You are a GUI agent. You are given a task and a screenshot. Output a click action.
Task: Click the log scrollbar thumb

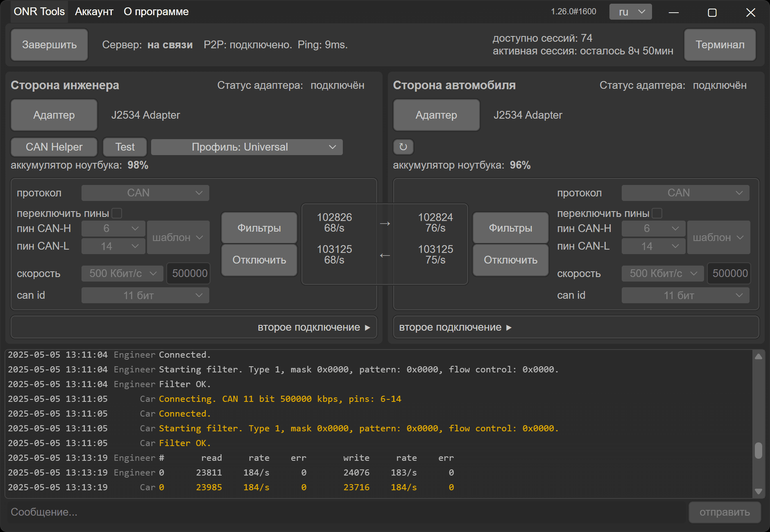point(759,451)
